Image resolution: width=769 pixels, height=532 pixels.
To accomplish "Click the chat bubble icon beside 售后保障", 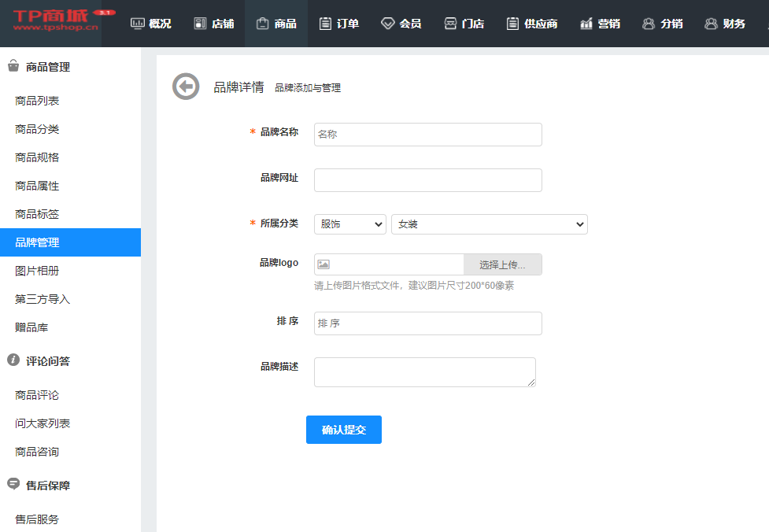I will 13,484.
